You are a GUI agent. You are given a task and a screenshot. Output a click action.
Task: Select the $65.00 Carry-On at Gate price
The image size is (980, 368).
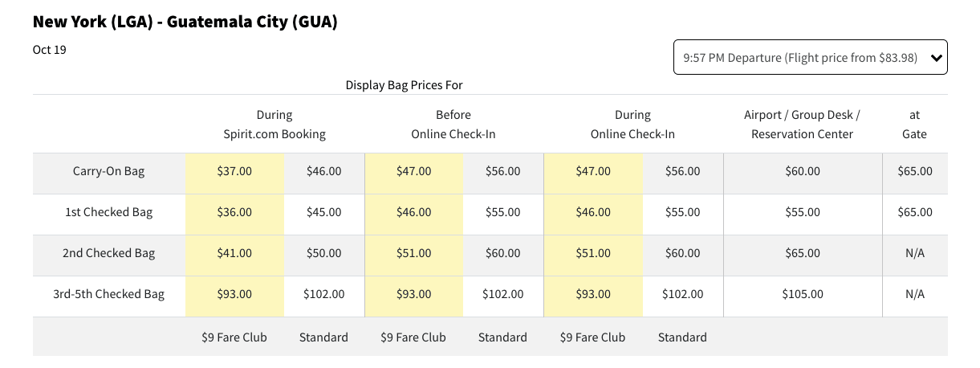914,171
